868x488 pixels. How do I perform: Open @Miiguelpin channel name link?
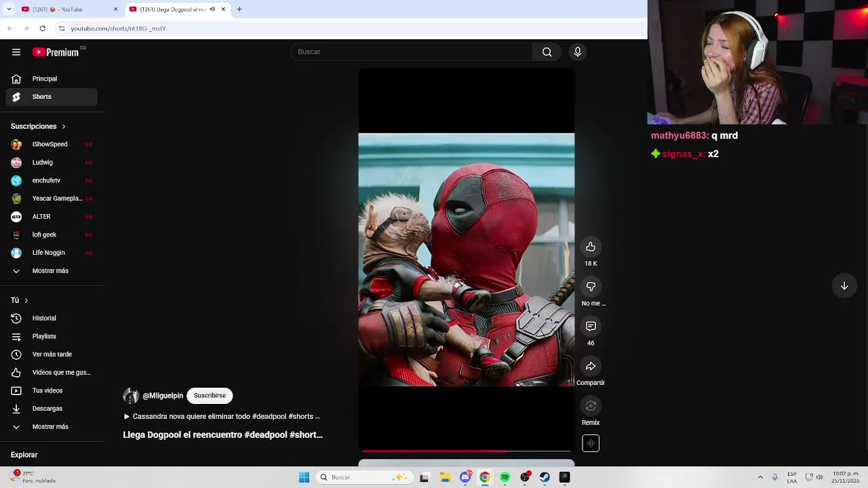pos(163,396)
